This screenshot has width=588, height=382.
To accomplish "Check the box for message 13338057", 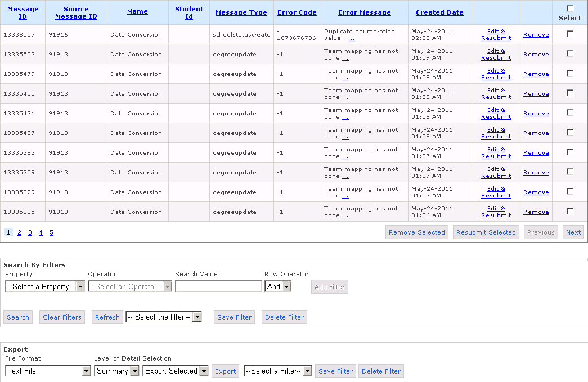I will click(570, 34).
